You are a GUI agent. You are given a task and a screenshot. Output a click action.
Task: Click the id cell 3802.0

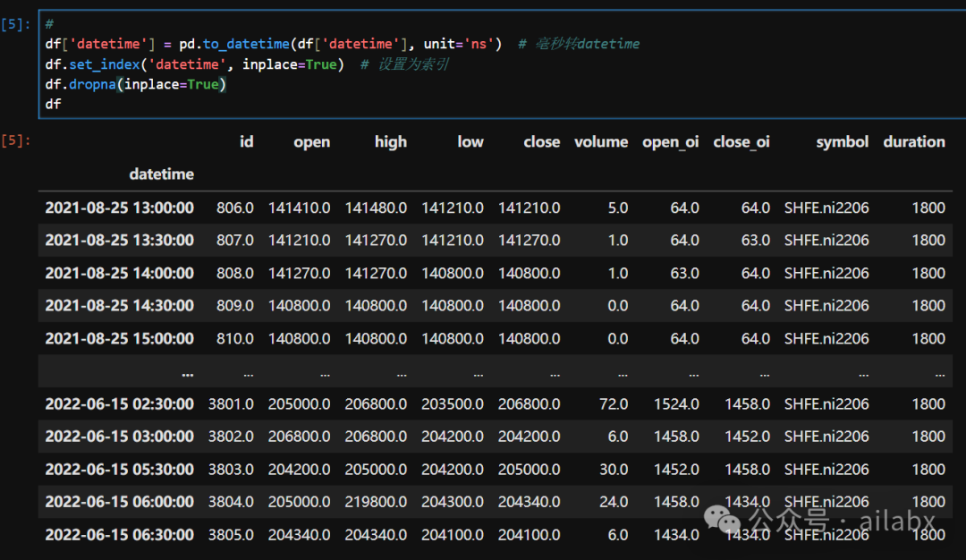231,437
